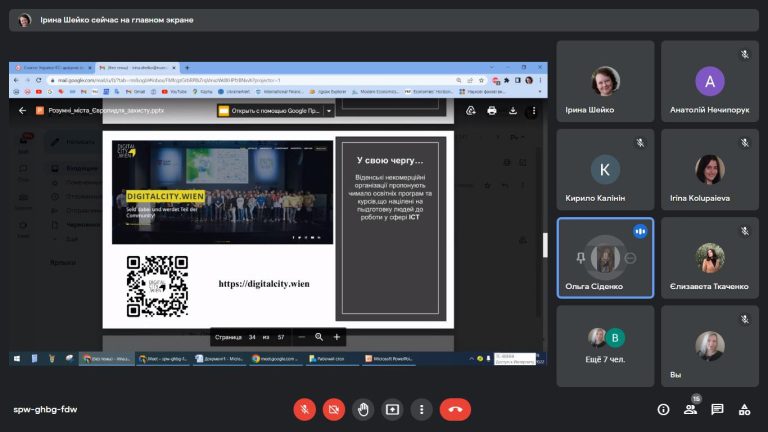The image size is (768, 432).
Task: Select Єлизавета Ткаченко participant tile
Action: tap(710, 258)
